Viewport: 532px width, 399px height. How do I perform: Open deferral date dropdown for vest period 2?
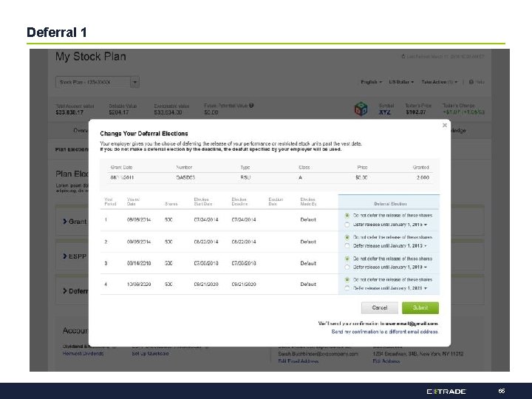[x=426, y=245]
